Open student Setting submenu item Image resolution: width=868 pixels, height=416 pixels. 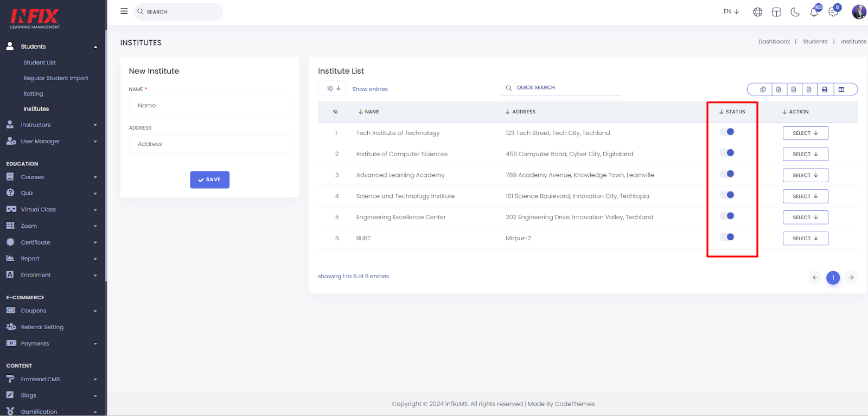coord(33,94)
